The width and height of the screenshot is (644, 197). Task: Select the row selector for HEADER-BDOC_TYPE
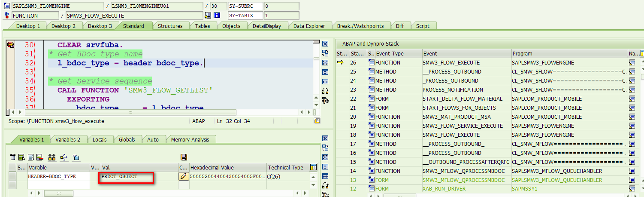[12, 176]
